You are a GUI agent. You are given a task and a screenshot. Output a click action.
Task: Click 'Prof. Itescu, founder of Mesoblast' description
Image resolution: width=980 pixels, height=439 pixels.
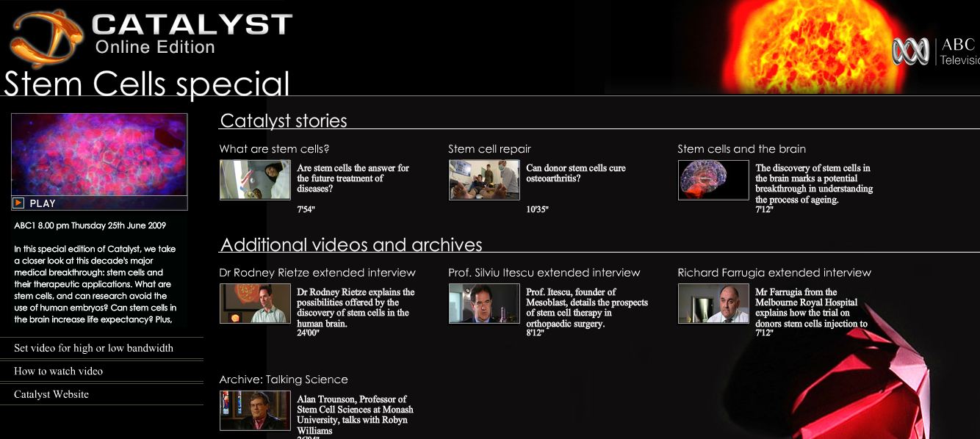click(587, 308)
